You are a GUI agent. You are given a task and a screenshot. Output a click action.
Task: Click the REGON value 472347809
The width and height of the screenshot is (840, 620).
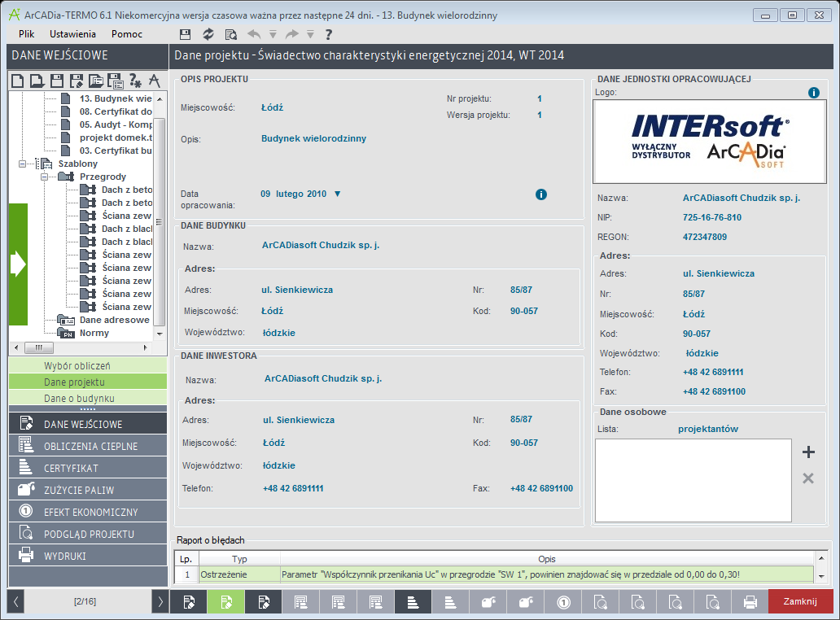[704, 237]
